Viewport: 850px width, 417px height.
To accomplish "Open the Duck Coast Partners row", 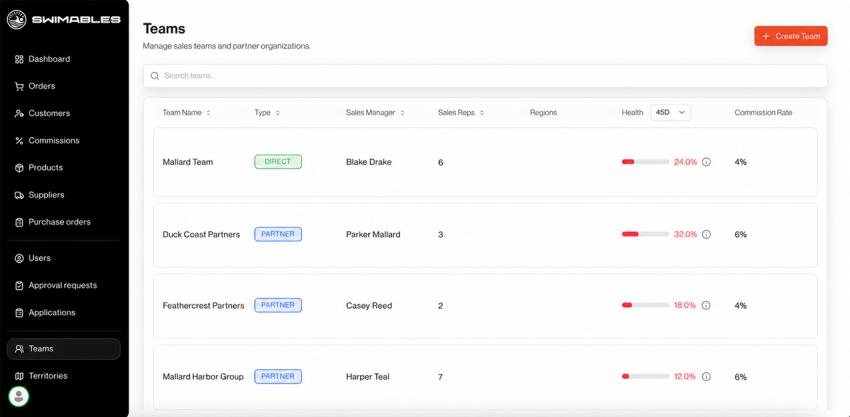I will pos(485,235).
